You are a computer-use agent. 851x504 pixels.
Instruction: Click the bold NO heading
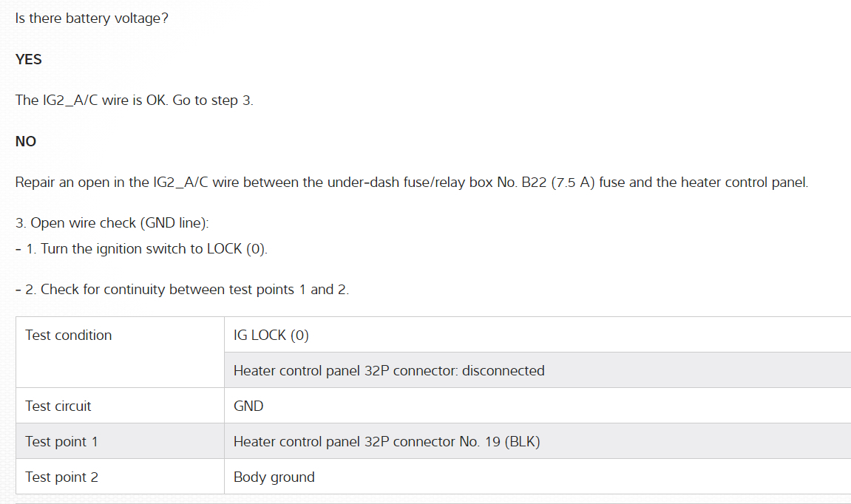click(x=26, y=141)
